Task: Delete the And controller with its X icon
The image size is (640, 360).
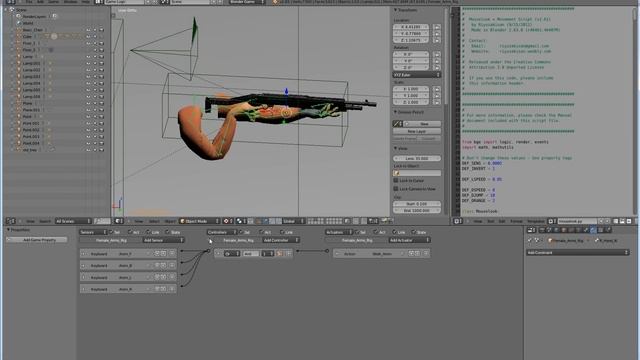Action: pyautogui.click(x=289, y=253)
